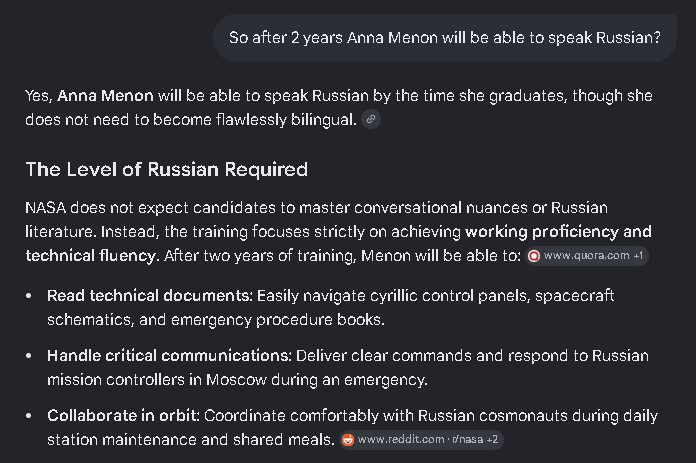Click the red Quora logo icon
The height and width of the screenshot is (463, 696).
pos(534,256)
